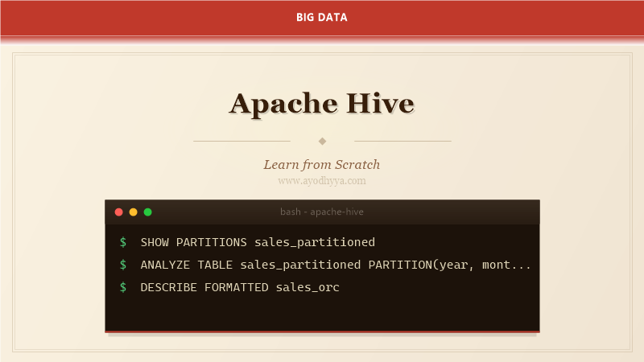Select the SHOW PARTITIONS sales_partitioned command

(258, 242)
